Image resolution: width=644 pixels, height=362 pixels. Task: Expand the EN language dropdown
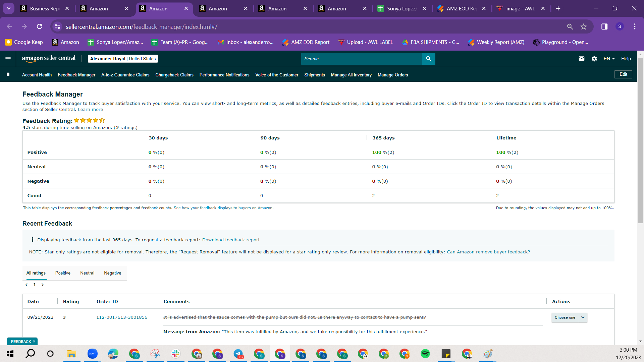click(609, 59)
